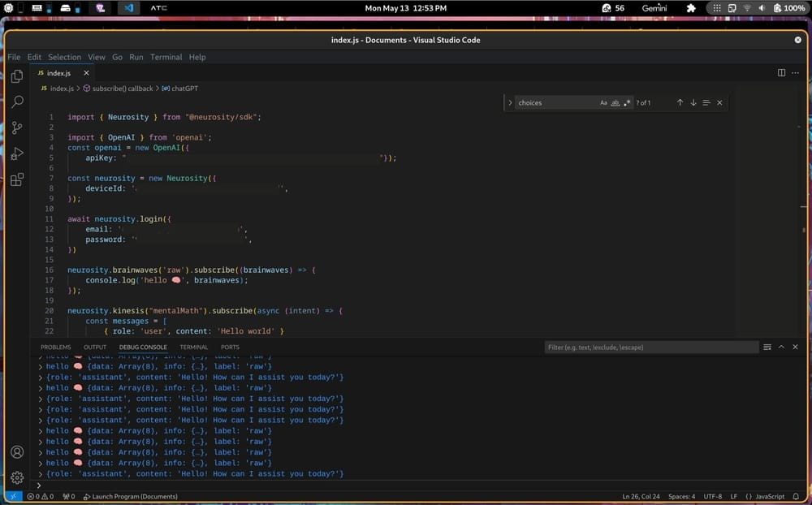Open the Terminal menu
Viewport: 812px width, 505px height.
pyautogui.click(x=166, y=58)
